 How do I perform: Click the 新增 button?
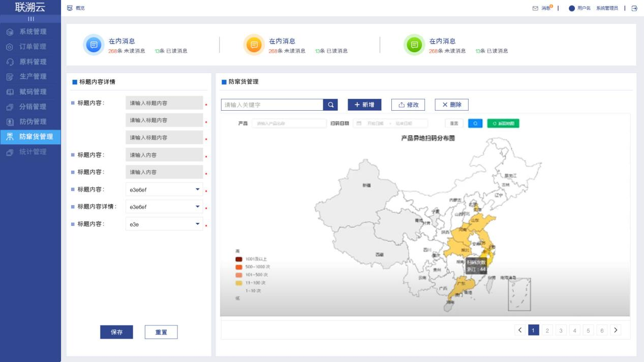pos(364,105)
